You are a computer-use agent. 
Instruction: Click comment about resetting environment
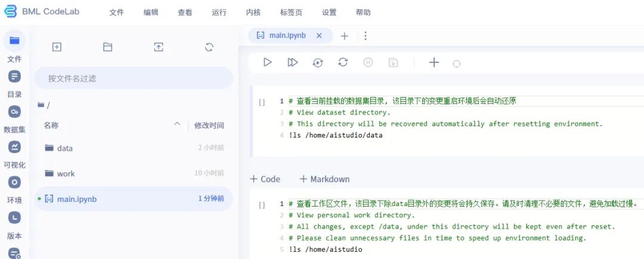coord(445,124)
